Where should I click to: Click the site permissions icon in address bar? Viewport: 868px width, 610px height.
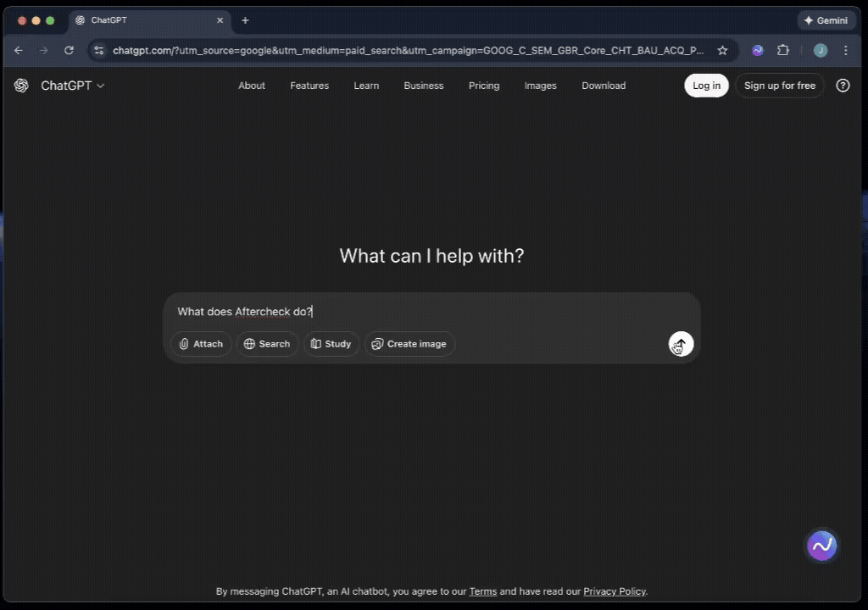101,50
